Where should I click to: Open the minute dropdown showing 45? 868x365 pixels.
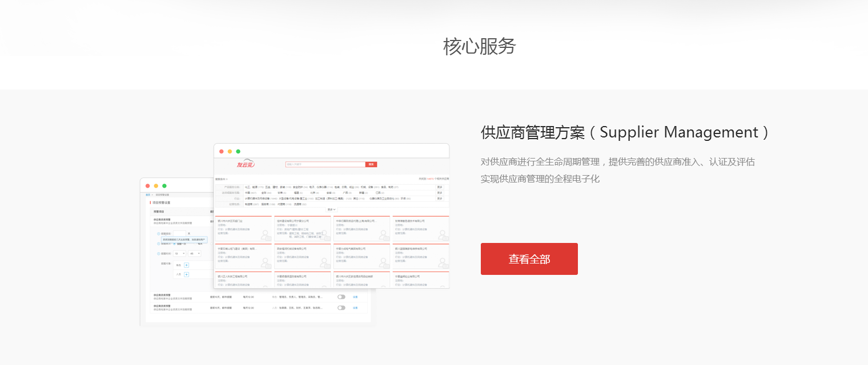(x=194, y=253)
